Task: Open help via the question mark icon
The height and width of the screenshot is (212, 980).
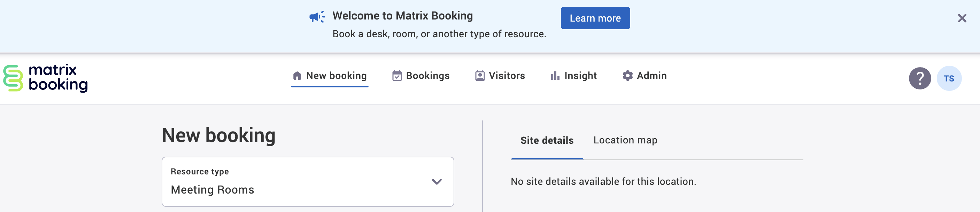Action: [x=919, y=78]
